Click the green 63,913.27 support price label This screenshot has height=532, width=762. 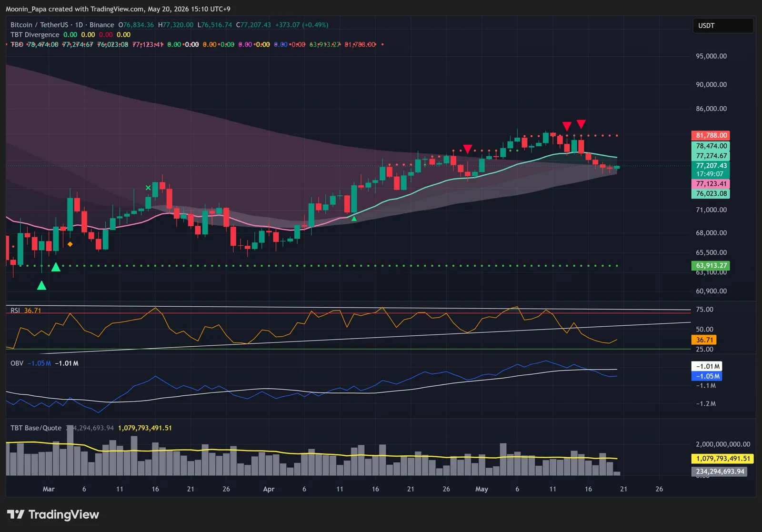coord(711,266)
